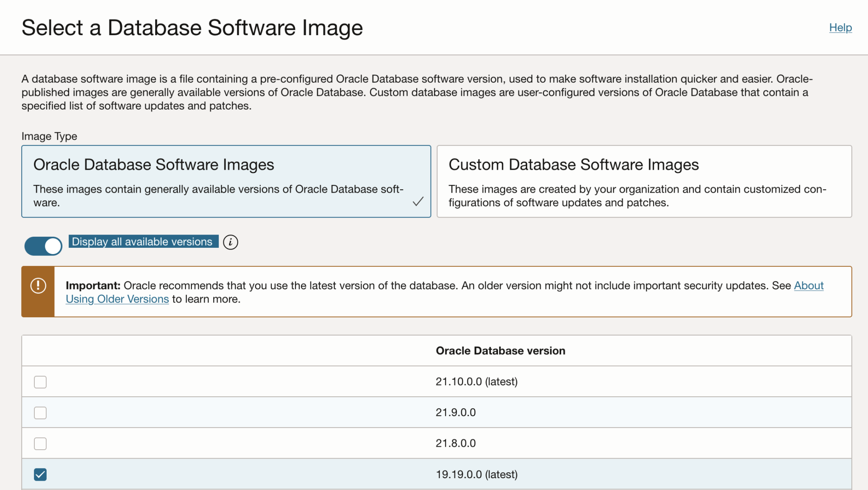Image resolution: width=868 pixels, height=490 pixels.
Task: Click the 21.10.0.0 (latest) version text
Action: pos(476,382)
